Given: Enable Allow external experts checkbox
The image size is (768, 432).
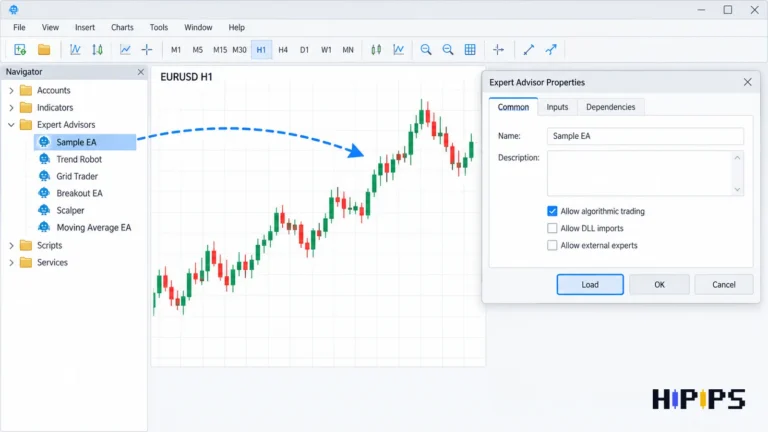Looking at the screenshot, I should (x=552, y=245).
